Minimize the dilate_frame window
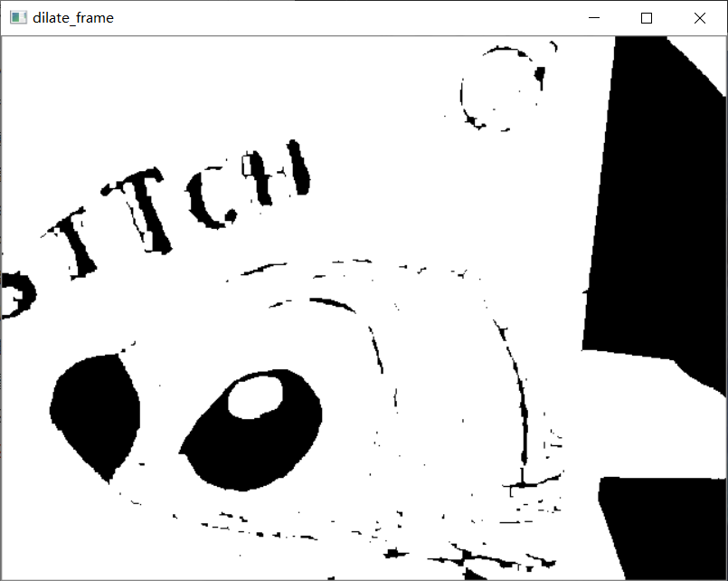This screenshot has width=728, height=581. pos(594,18)
